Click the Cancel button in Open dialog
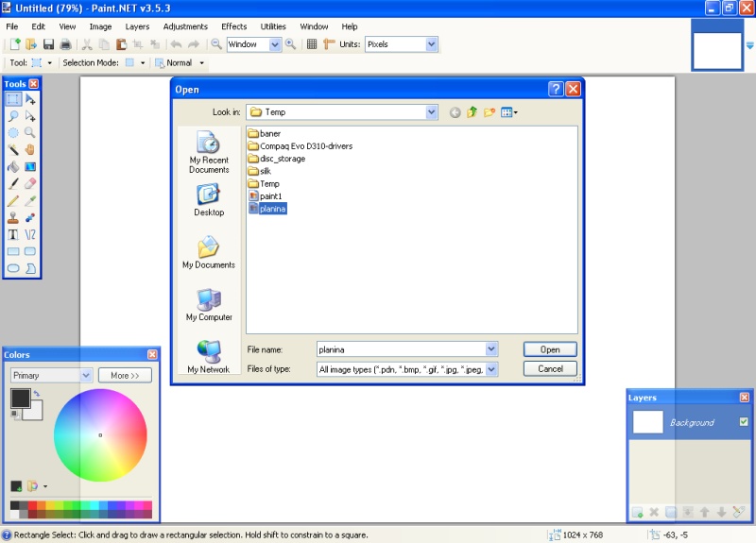This screenshot has height=543, width=756. (550, 368)
